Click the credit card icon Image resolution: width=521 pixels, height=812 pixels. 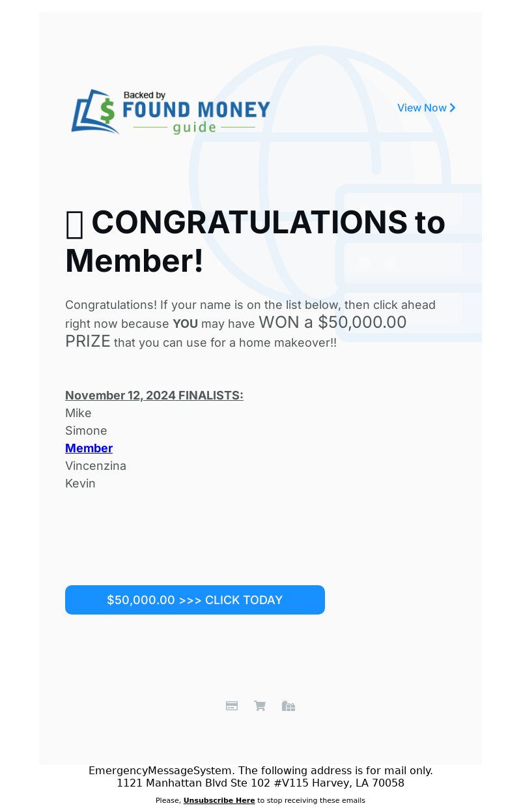pyautogui.click(x=232, y=706)
